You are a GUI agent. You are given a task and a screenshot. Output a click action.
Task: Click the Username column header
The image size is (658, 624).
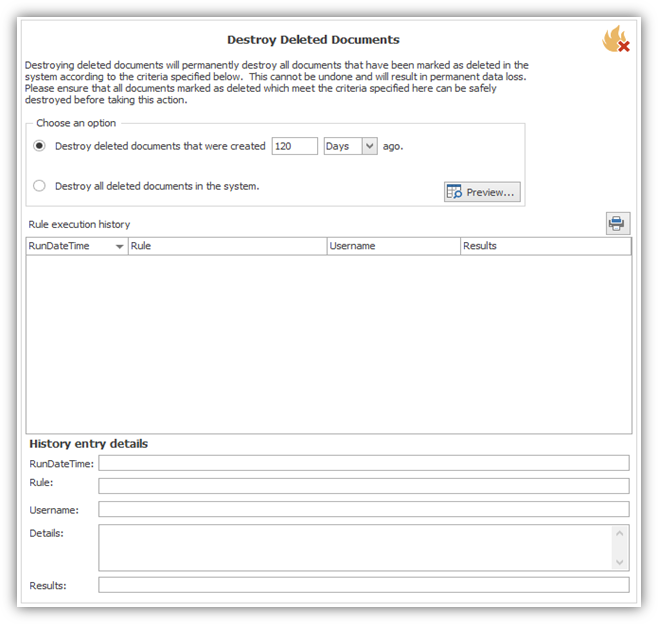(x=394, y=246)
